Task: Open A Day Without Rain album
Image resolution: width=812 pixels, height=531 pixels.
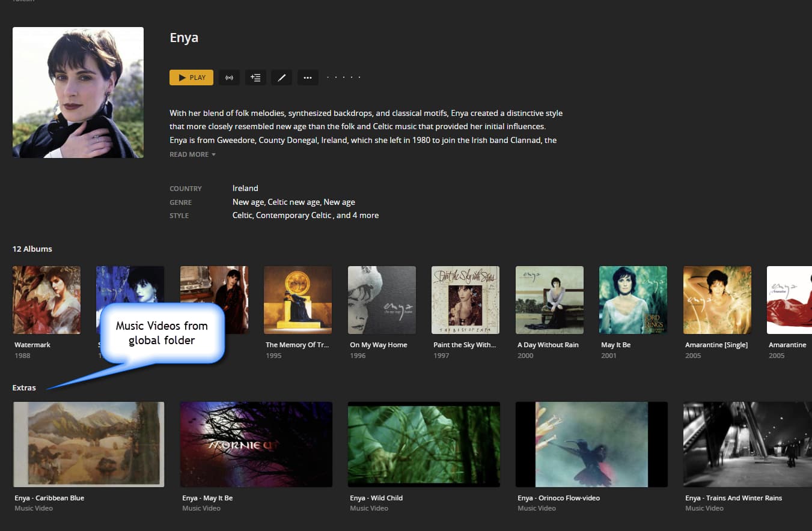Action: pyautogui.click(x=549, y=300)
